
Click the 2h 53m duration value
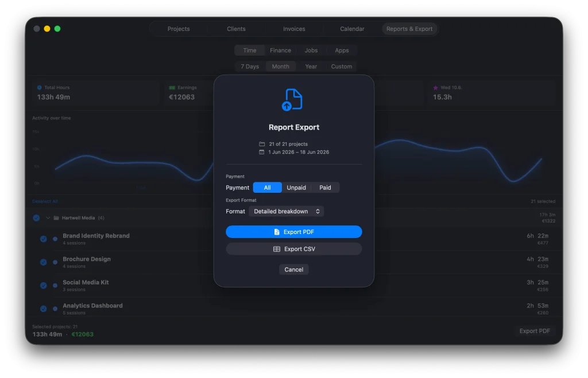(x=537, y=306)
